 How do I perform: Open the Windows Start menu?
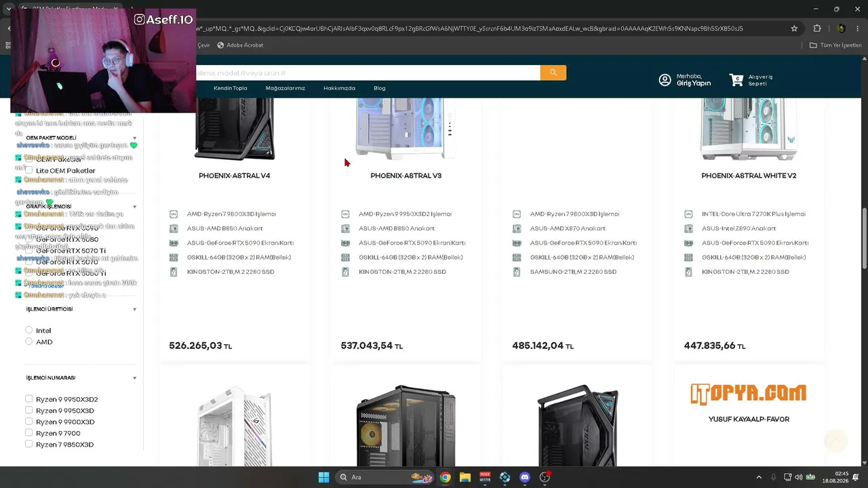(323, 477)
